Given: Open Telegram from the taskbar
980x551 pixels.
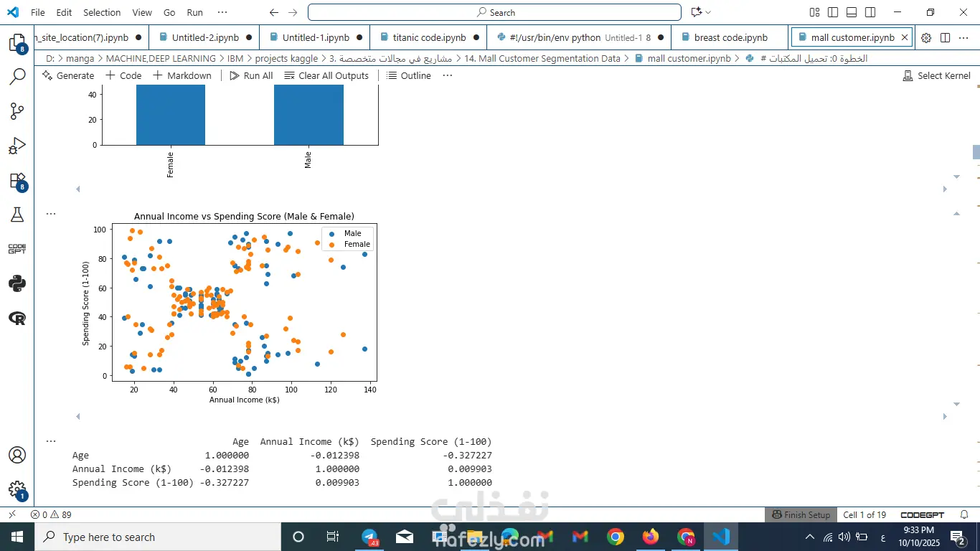Looking at the screenshot, I should 370,537.
